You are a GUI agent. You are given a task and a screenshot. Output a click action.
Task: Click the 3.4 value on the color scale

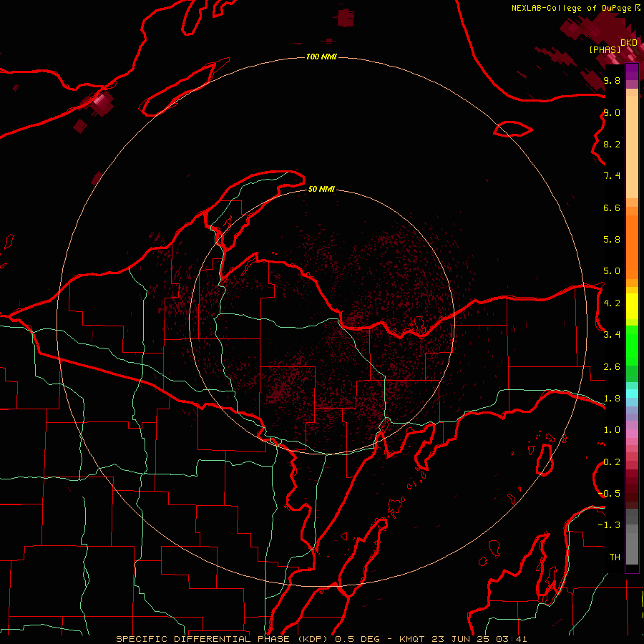tap(612, 334)
